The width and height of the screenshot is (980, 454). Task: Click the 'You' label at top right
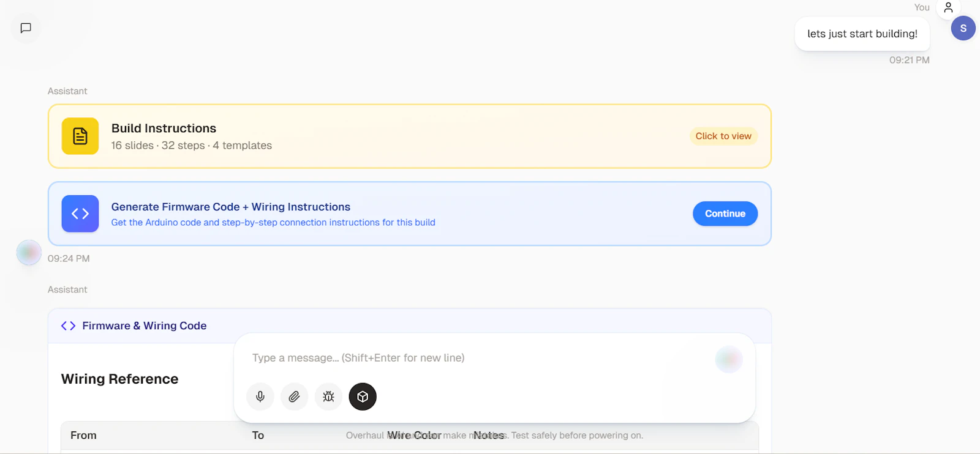point(922,7)
